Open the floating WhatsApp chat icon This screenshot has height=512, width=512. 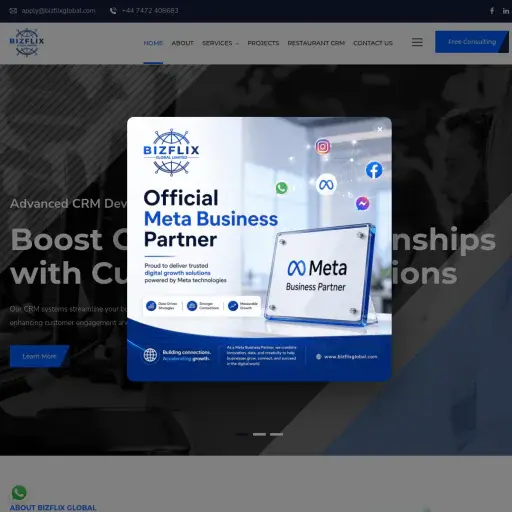[19, 492]
